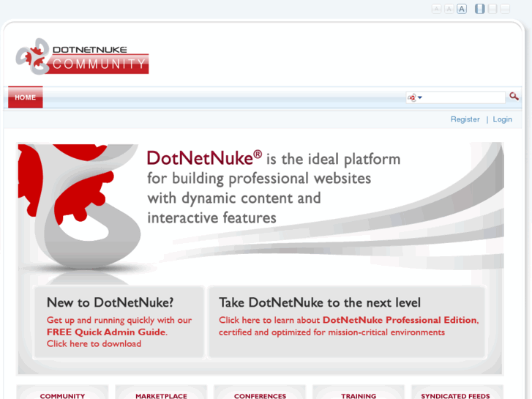The height and width of the screenshot is (399, 532).
Task: Switch to the narrow page width layout
Action: tap(479, 9)
